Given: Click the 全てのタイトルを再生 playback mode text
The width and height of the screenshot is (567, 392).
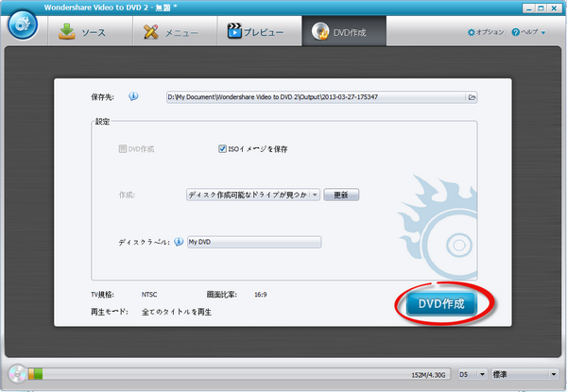Looking at the screenshot, I should 177,312.
